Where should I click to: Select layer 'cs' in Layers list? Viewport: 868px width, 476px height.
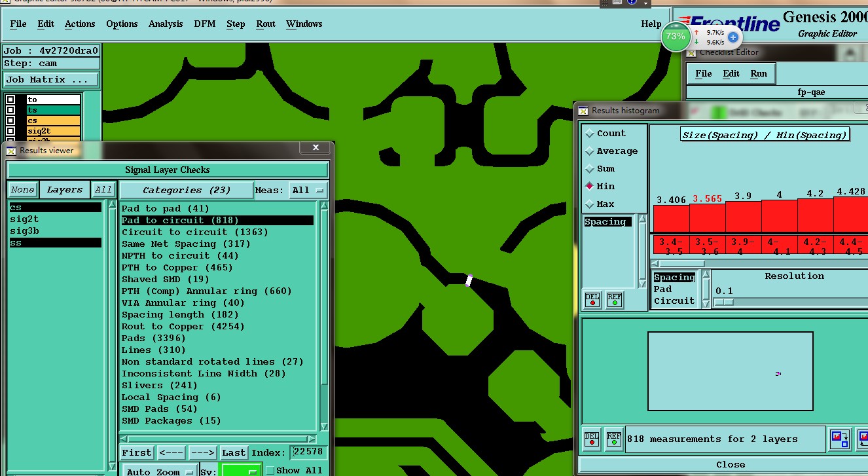(x=56, y=208)
